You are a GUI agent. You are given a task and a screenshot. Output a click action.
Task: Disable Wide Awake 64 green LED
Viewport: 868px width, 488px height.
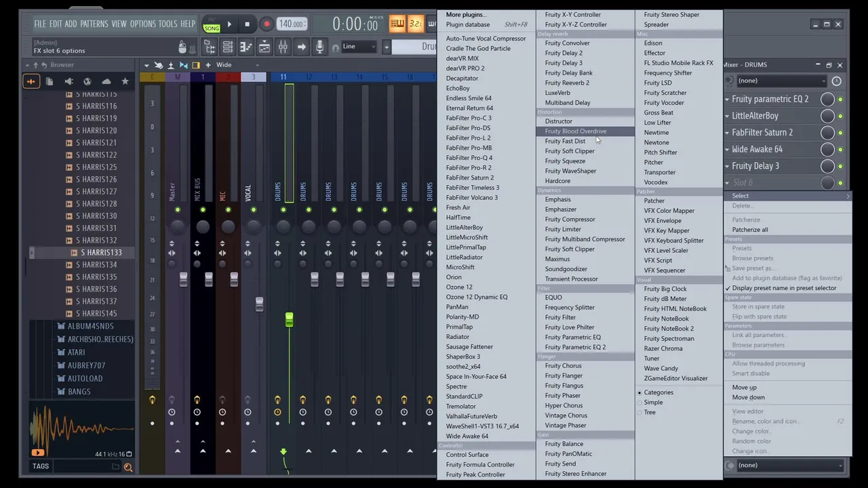click(840, 150)
